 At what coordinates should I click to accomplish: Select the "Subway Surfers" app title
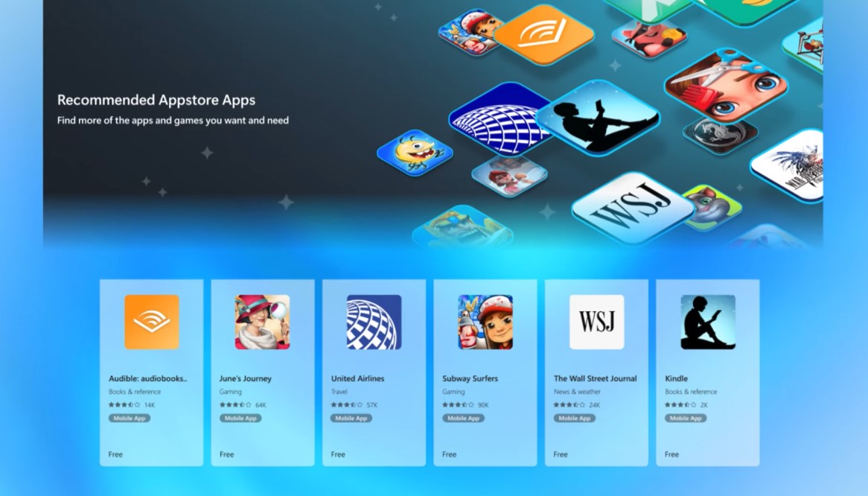click(x=470, y=378)
